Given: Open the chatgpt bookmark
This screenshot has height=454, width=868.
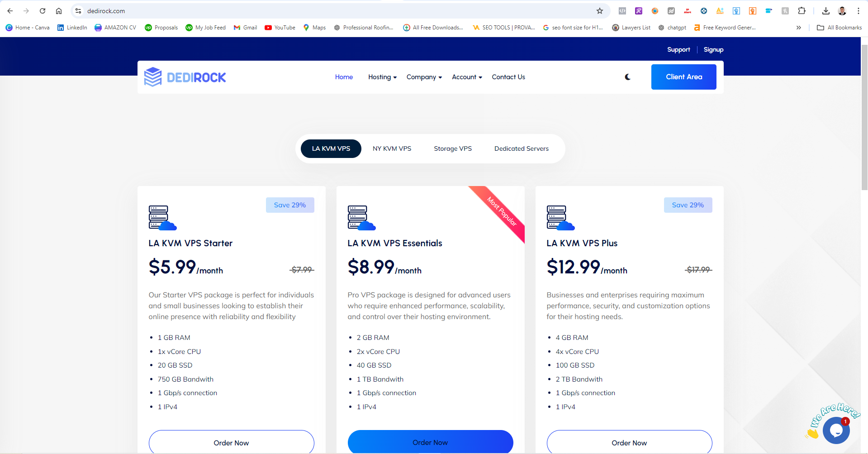Looking at the screenshot, I should tap(672, 28).
